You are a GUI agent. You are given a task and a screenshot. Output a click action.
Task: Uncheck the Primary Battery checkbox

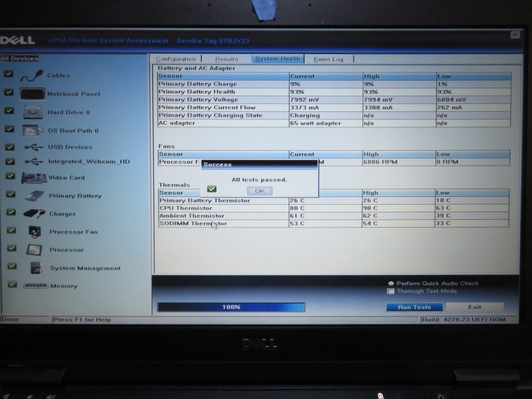[11, 194]
